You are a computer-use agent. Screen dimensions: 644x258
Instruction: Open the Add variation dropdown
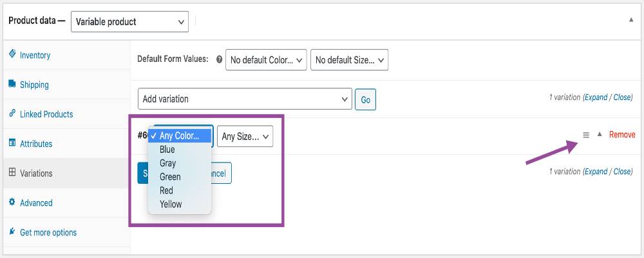(245, 99)
